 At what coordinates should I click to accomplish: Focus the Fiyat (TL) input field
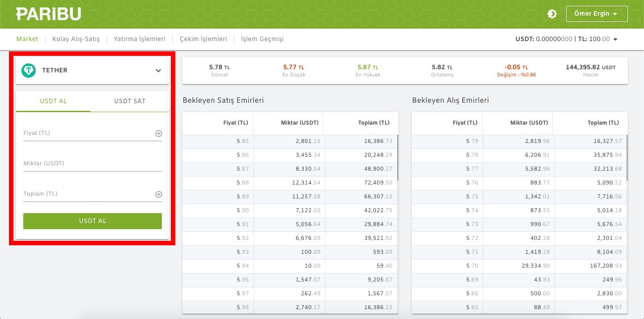coord(87,134)
